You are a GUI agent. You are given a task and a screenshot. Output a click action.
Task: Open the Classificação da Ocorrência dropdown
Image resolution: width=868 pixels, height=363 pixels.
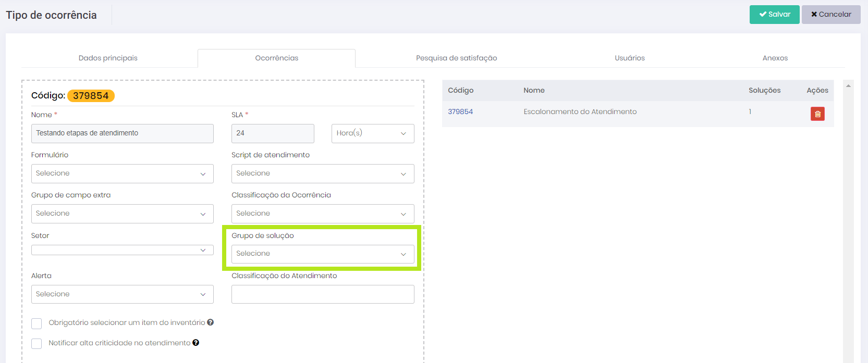pos(322,214)
